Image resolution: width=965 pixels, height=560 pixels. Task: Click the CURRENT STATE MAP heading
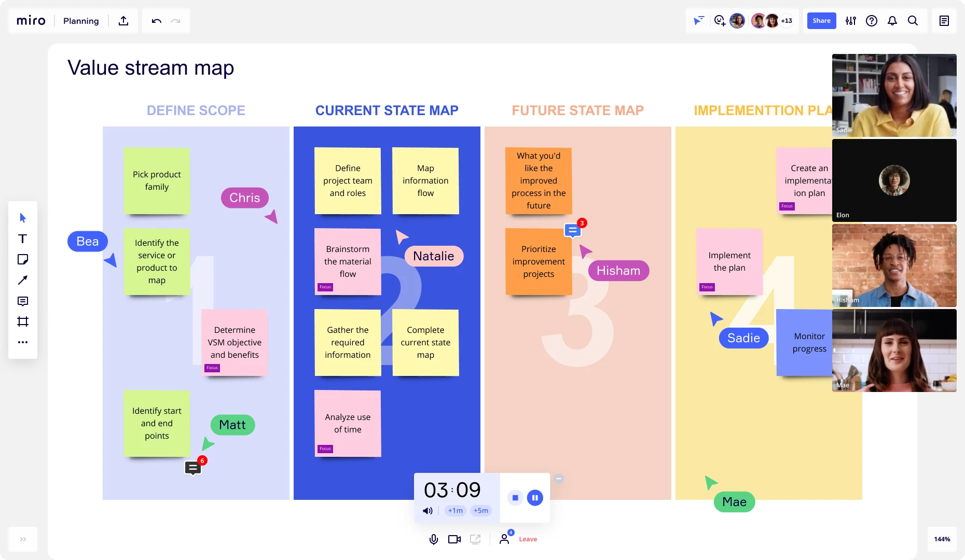[x=387, y=110]
